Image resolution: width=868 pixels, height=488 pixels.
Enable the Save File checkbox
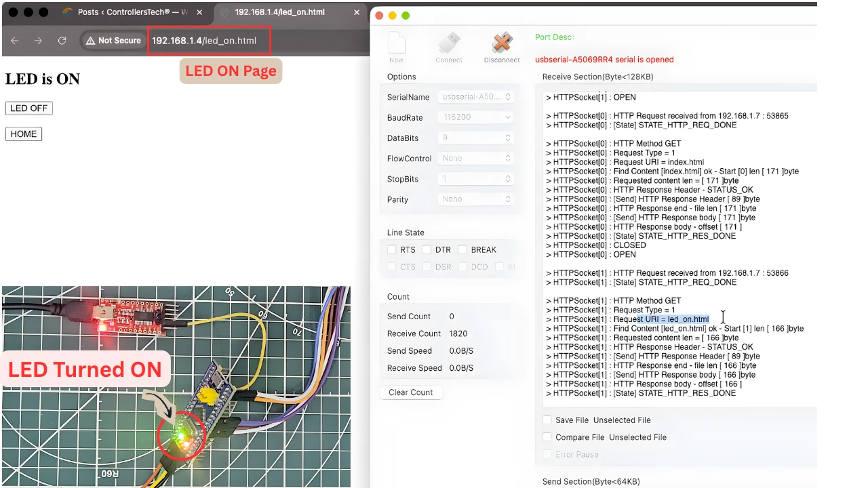tap(547, 420)
